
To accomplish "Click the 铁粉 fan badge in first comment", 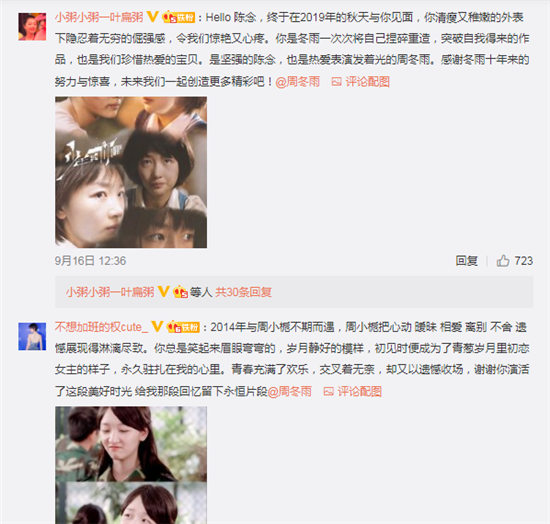I will [179, 17].
